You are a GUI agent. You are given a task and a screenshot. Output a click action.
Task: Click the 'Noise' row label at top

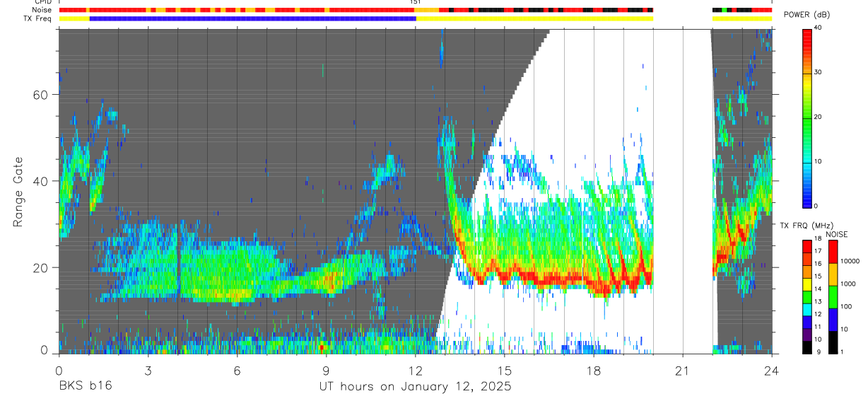pyautogui.click(x=42, y=11)
